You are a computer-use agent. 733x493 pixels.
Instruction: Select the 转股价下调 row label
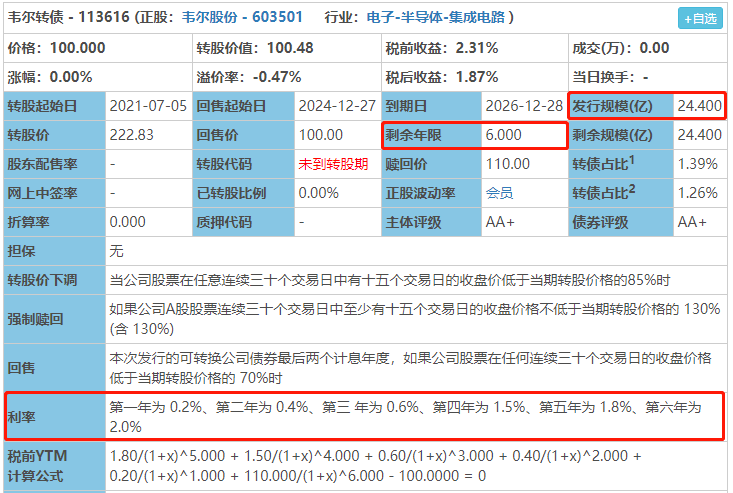pos(55,280)
